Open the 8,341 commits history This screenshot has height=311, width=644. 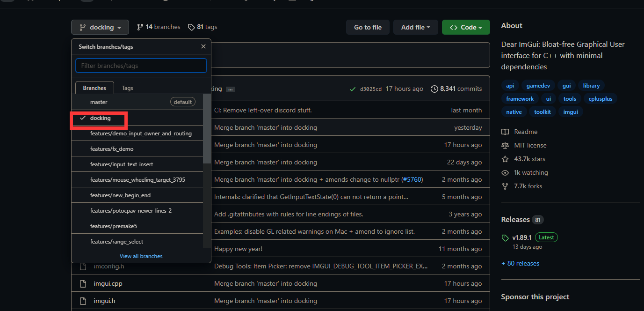(456, 89)
